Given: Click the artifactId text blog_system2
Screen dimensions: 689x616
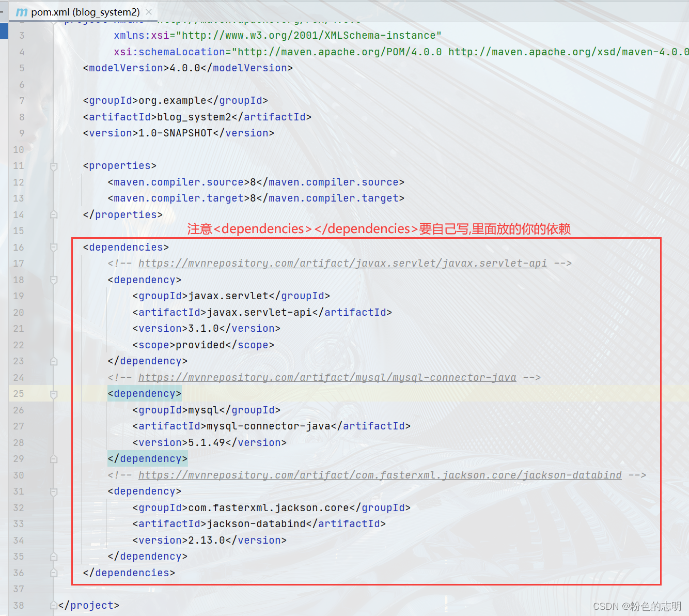Looking at the screenshot, I should (194, 117).
